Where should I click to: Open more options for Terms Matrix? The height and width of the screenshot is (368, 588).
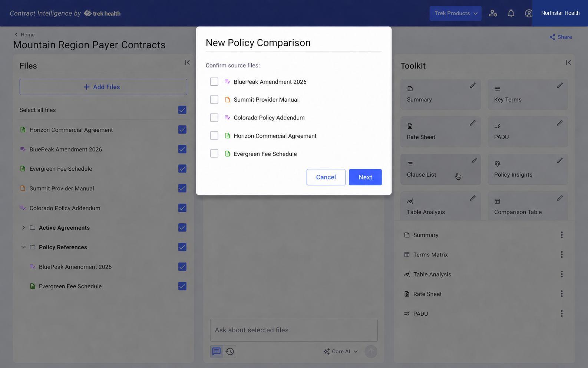562,254
